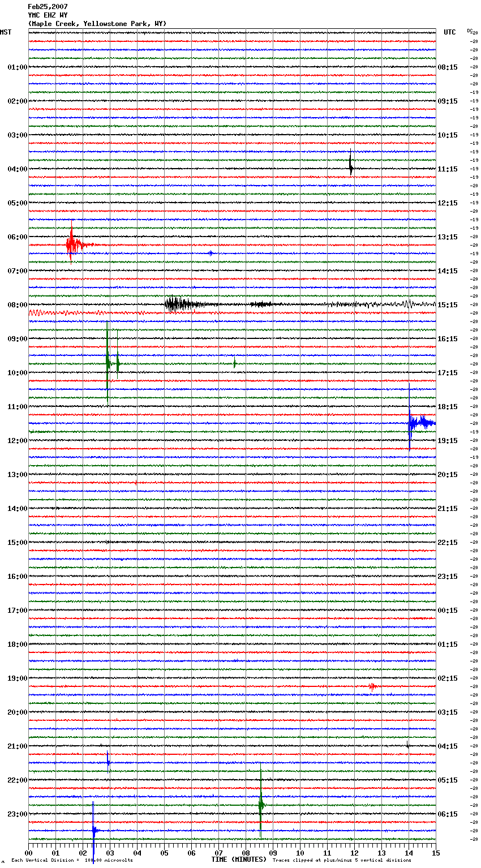Viewport: 481px width, 868px height.
Task: Click the YMC EHZ WY station code
Action: (48, 15)
